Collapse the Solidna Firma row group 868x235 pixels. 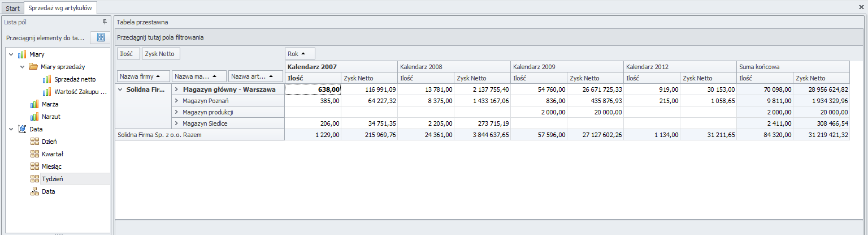[120, 89]
